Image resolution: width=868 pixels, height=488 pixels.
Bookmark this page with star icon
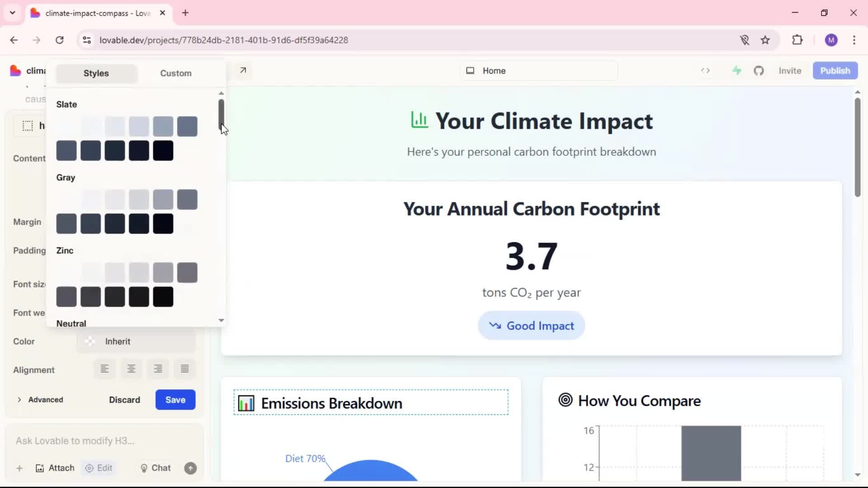click(765, 40)
